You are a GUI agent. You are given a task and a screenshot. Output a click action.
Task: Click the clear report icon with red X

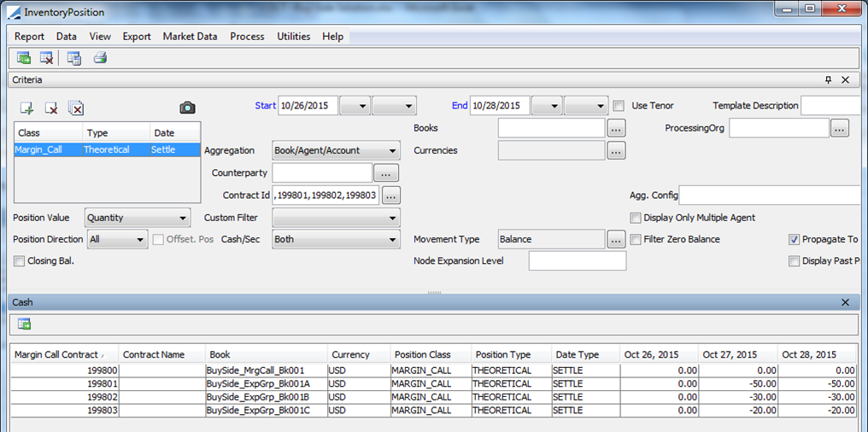(46, 57)
